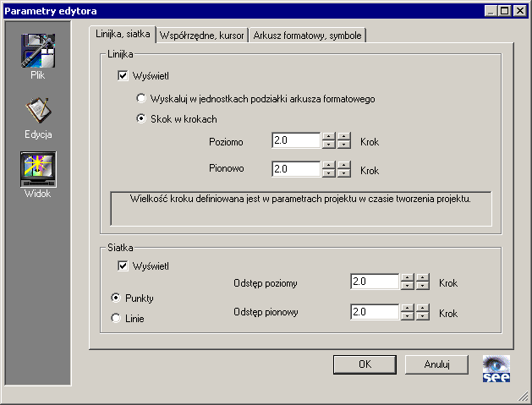Open the Arkusz formatowy, symbole tab

[x=307, y=36]
